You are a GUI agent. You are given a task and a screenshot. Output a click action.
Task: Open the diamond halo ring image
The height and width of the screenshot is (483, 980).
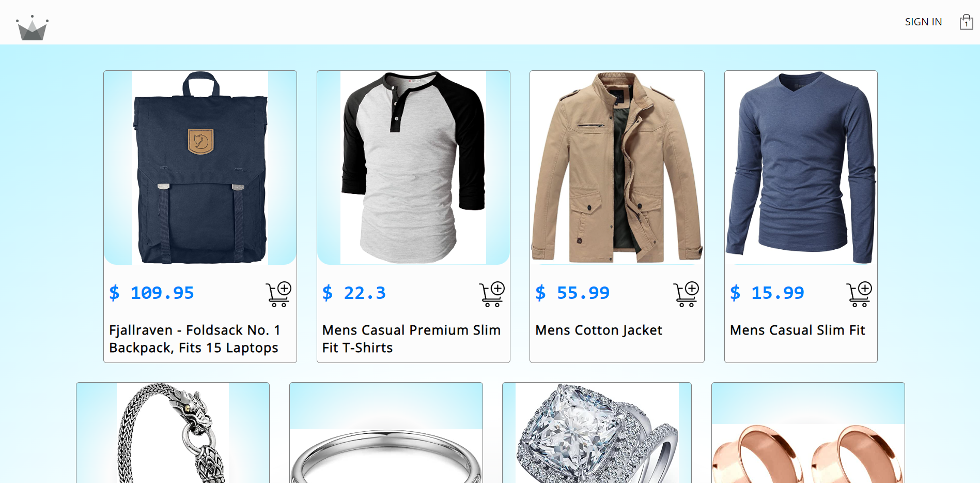click(x=597, y=433)
